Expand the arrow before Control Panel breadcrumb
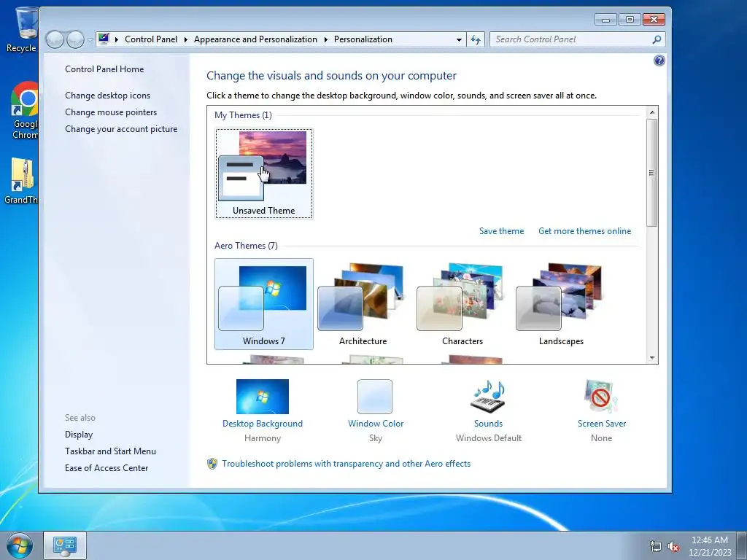 [x=116, y=39]
